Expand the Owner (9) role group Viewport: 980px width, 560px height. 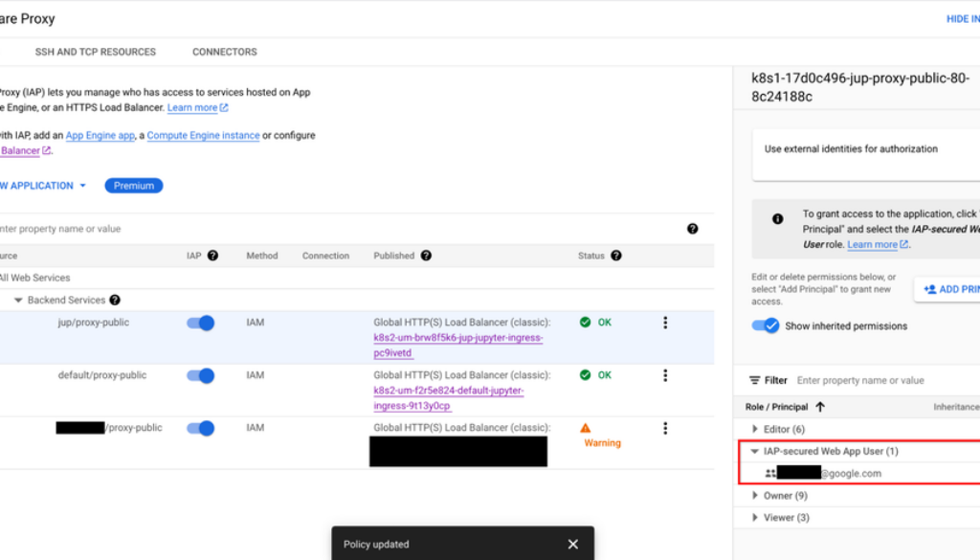click(x=755, y=496)
